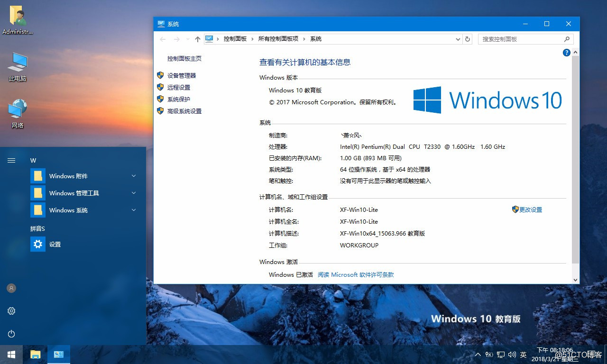Viewport: 607px width, 364px height.
Task: Click the volume speaker tray icon
Action: tap(512, 355)
